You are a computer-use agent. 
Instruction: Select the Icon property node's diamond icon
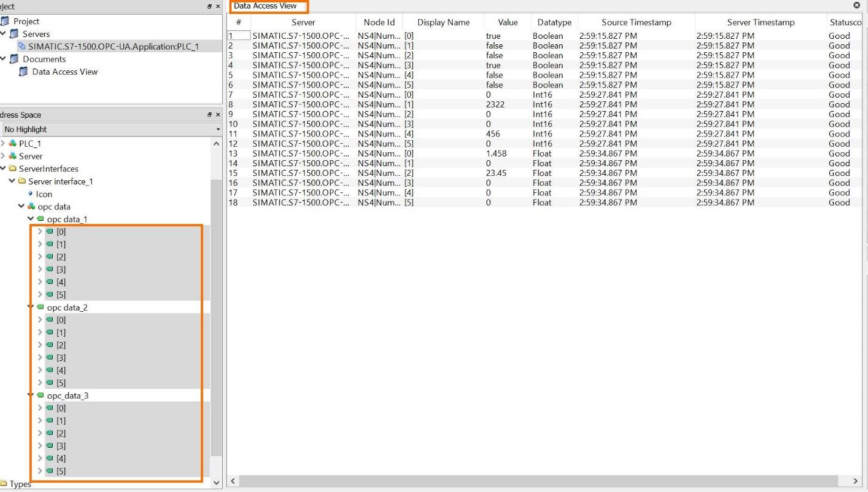point(30,194)
